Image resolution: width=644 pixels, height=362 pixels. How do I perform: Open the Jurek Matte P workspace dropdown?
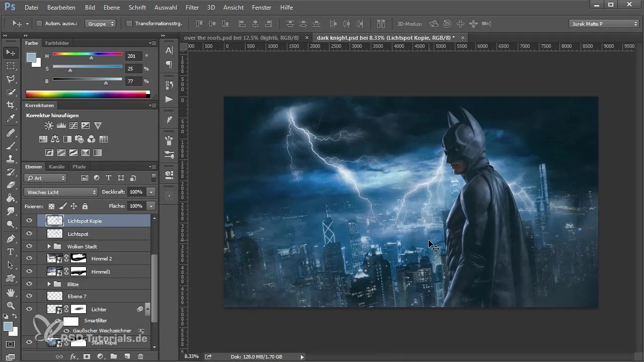(604, 24)
